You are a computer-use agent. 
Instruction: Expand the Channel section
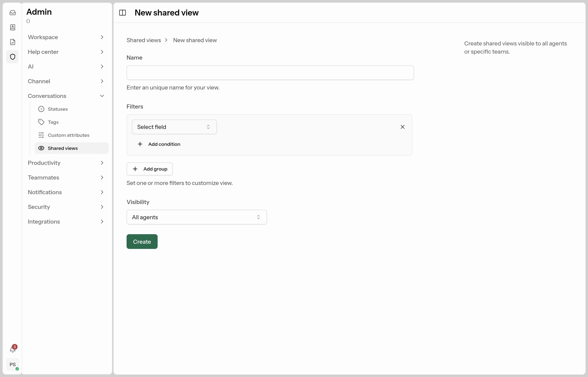pyautogui.click(x=66, y=81)
